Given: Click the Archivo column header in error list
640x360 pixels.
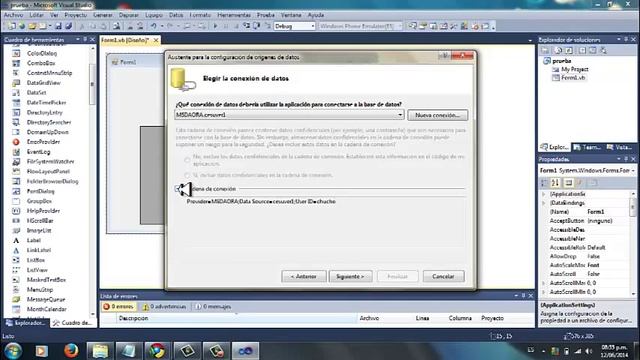Looking at the screenshot, I should [x=369, y=318].
